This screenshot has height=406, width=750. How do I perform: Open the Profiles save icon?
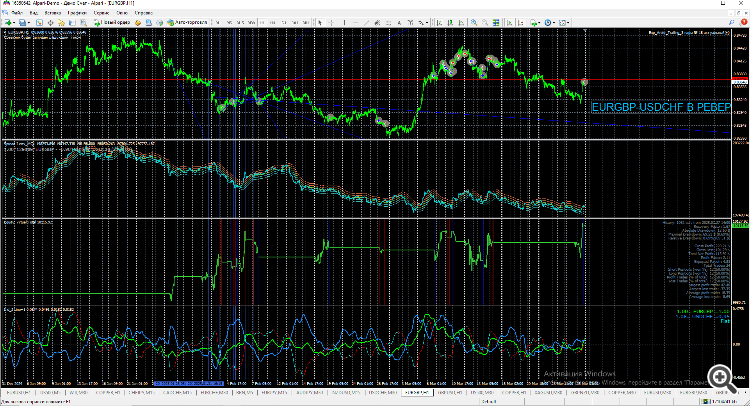(22, 22)
